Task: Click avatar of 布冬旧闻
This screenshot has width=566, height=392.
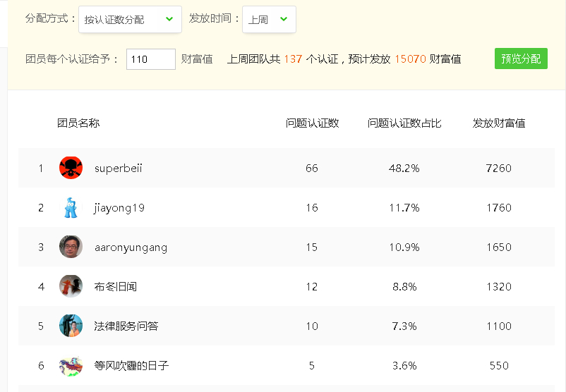Action: click(x=71, y=286)
